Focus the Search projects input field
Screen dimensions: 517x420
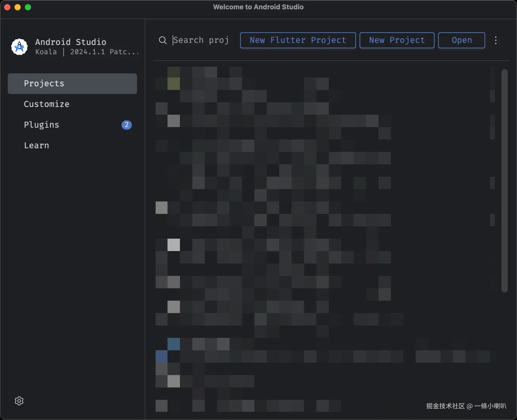[x=201, y=40]
